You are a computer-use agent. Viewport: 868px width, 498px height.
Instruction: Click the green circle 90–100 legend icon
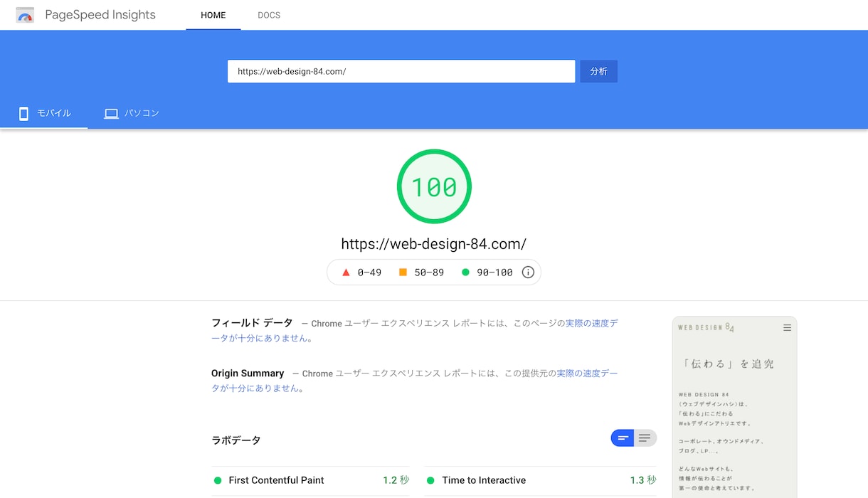click(465, 272)
